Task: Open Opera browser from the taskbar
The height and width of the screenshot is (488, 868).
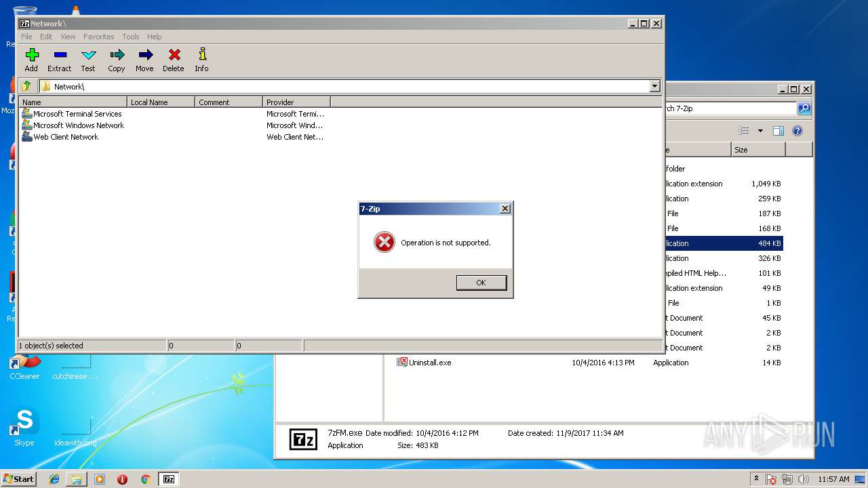Action: 122,479
